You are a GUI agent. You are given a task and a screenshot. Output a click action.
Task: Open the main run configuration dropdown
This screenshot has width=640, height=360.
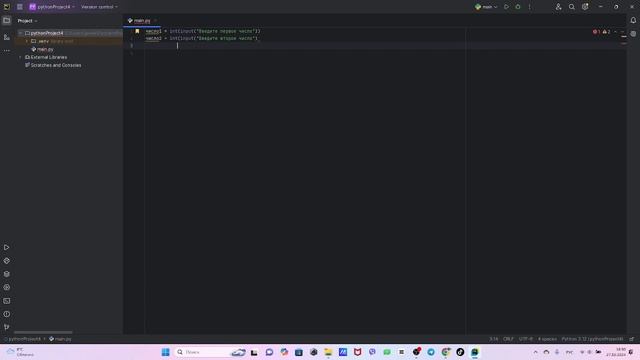pos(486,7)
